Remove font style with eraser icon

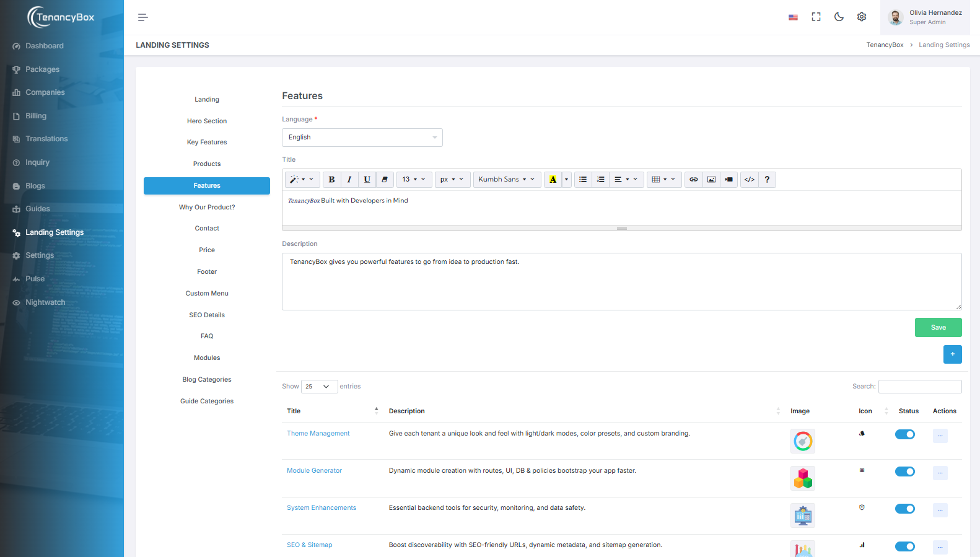[x=385, y=180]
